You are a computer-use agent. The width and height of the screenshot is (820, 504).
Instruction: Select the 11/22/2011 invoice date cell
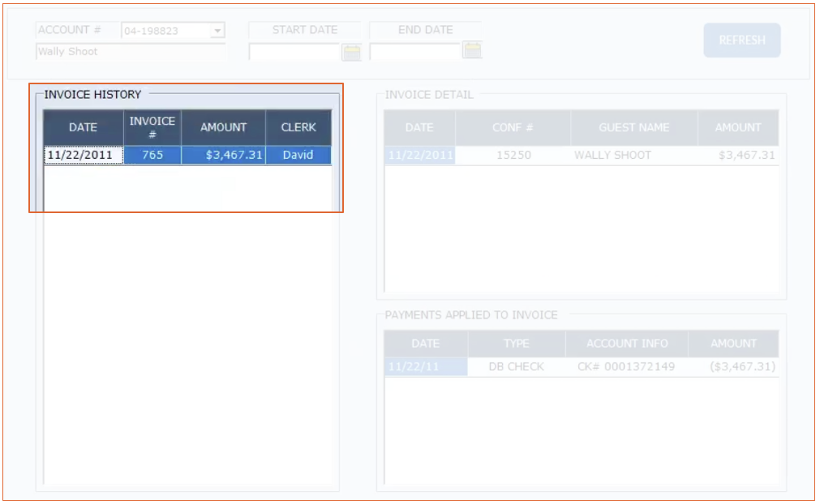pos(83,156)
